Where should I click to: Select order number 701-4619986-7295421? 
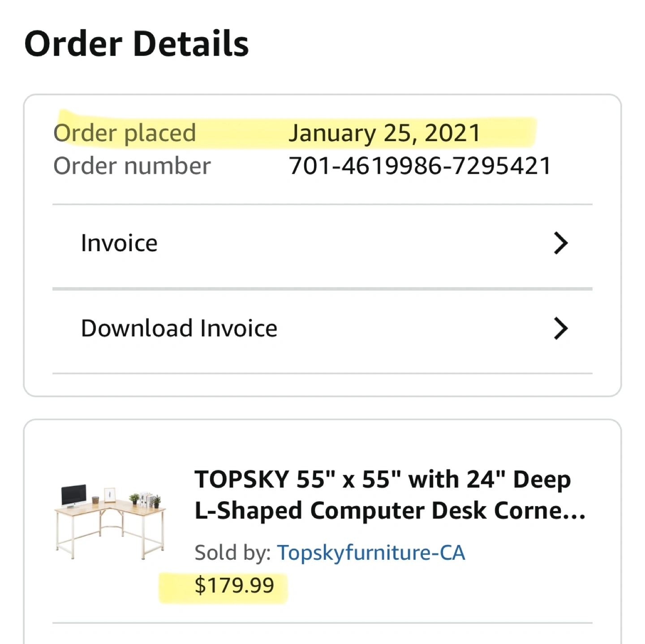coord(420,166)
